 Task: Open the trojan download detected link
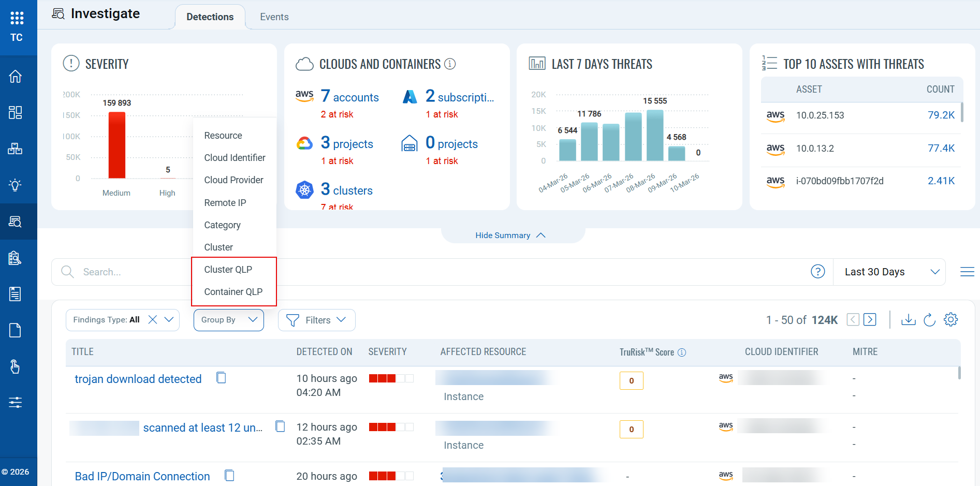138,379
